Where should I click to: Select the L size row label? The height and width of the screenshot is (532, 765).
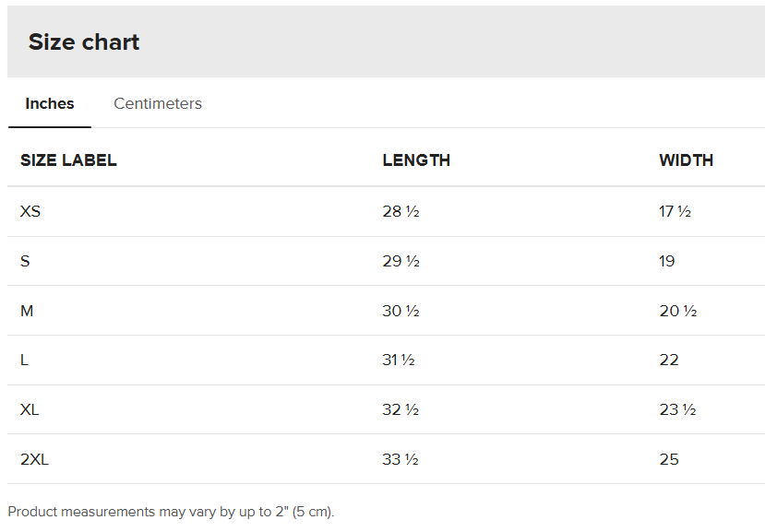(24, 360)
